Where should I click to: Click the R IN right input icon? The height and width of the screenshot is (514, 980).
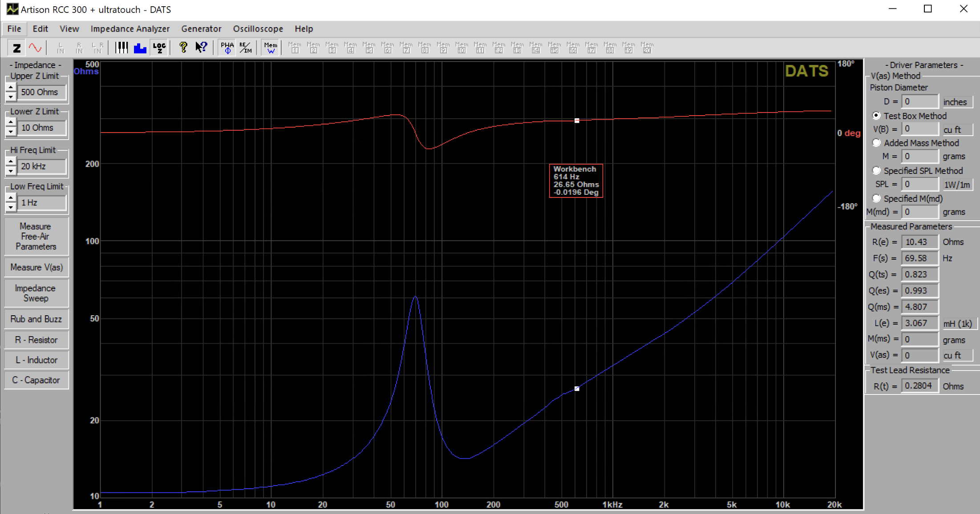(79, 48)
